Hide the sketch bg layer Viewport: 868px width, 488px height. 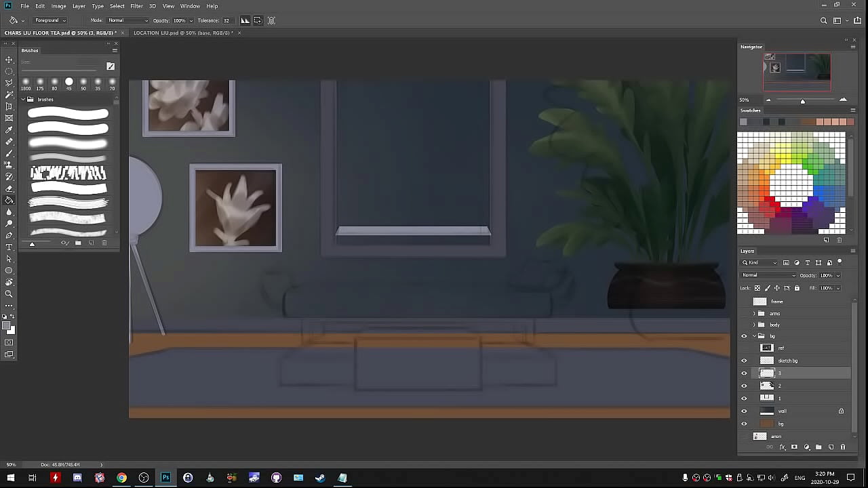(744, 361)
